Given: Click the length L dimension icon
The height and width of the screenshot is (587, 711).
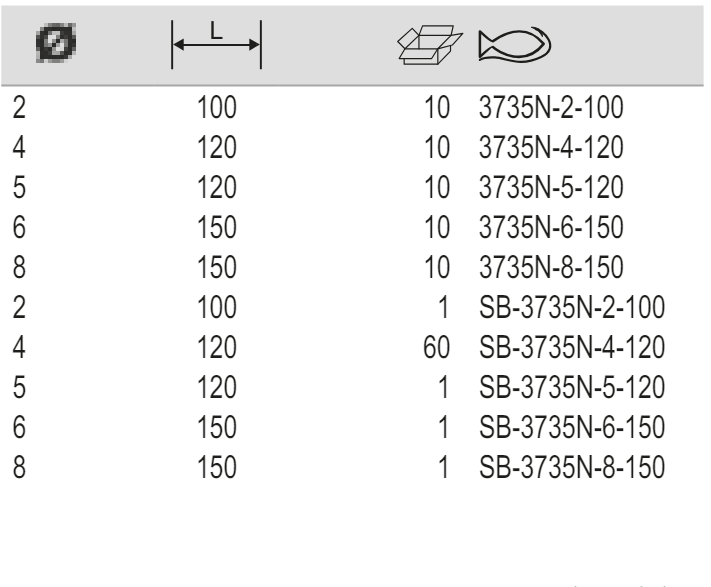Looking at the screenshot, I should (x=217, y=46).
